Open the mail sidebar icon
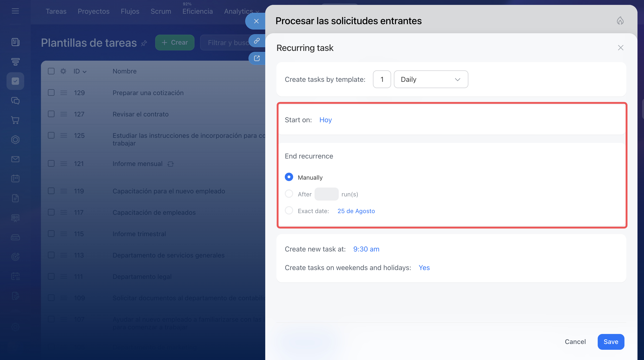The height and width of the screenshot is (360, 644). click(15, 159)
